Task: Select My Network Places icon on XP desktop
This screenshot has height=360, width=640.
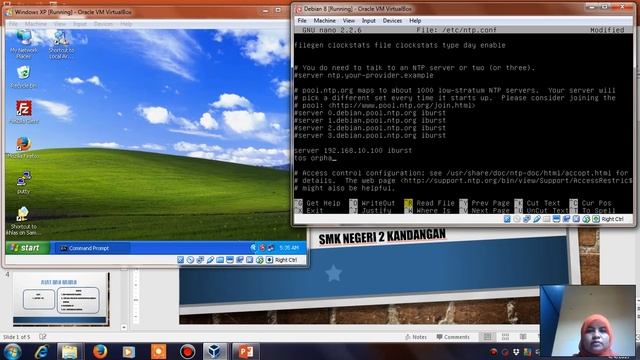Action: pos(24,44)
